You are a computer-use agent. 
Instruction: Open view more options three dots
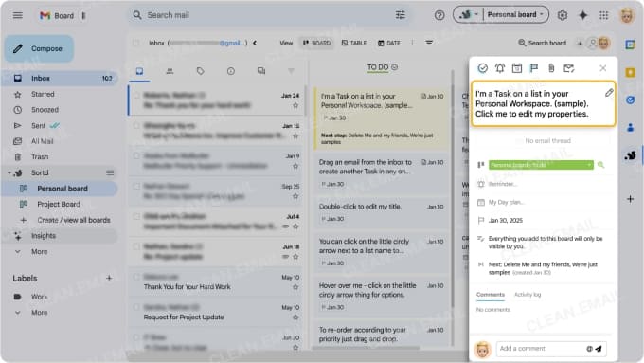coord(412,43)
